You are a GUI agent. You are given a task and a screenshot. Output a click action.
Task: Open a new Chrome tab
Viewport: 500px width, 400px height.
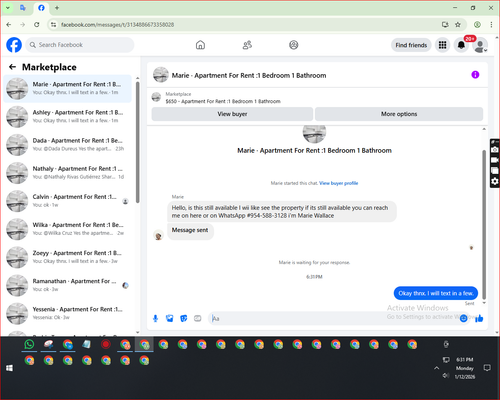click(57, 8)
